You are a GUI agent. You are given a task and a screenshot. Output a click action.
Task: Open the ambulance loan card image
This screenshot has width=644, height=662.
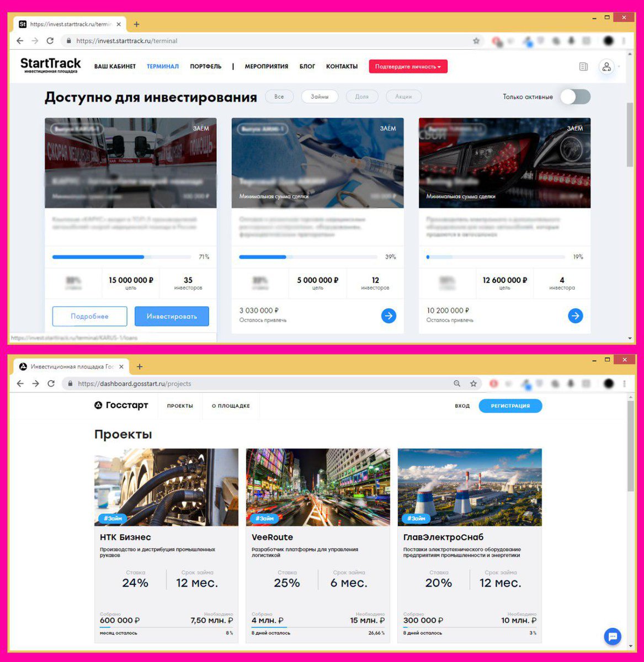(130, 163)
